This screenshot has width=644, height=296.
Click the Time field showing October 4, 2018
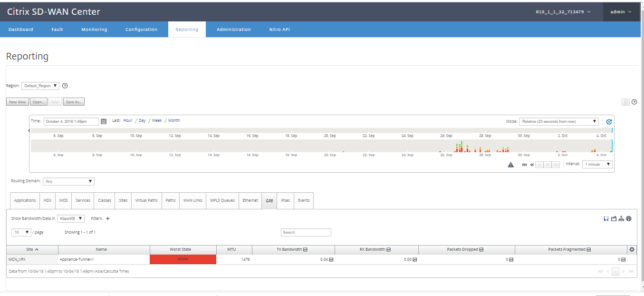pyautogui.click(x=71, y=121)
